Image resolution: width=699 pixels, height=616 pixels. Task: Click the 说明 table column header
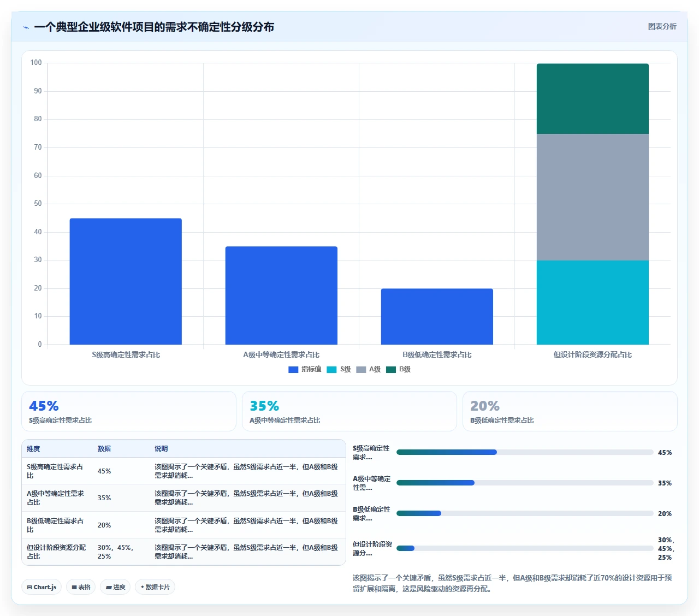pyautogui.click(x=161, y=449)
